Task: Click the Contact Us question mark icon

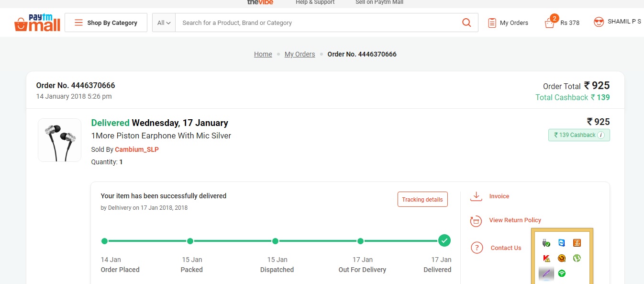Action: [x=477, y=248]
